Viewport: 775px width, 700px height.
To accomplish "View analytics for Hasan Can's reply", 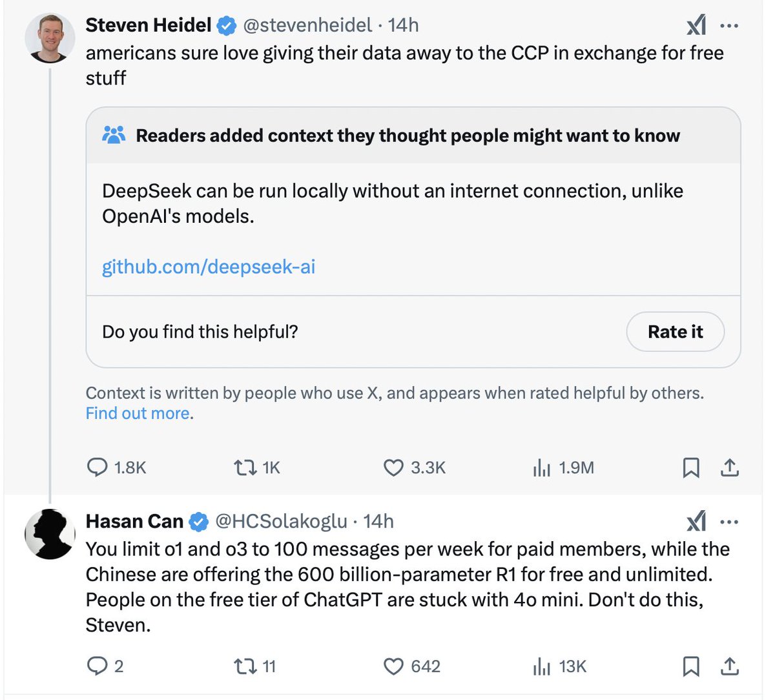I will click(x=541, y=666).
